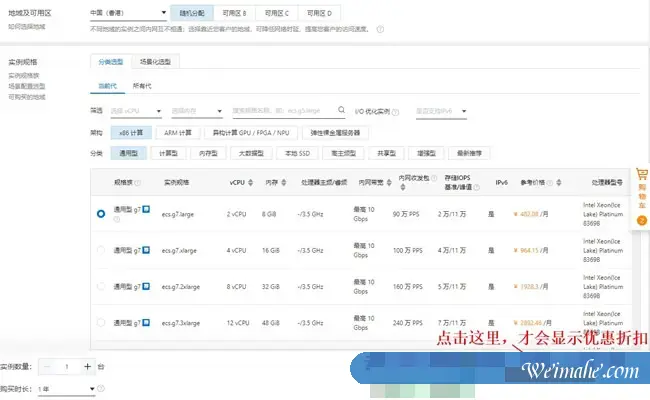Click the 如何选择地域 help link
The width and height of the screenshot is (650, 400).
(x=27, y=25)
